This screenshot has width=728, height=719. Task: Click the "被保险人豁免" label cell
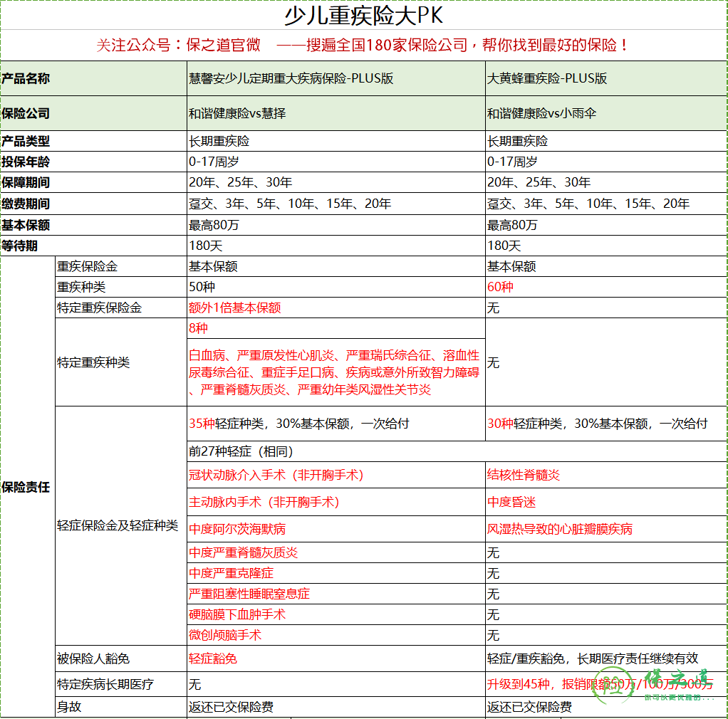point(120,658)
